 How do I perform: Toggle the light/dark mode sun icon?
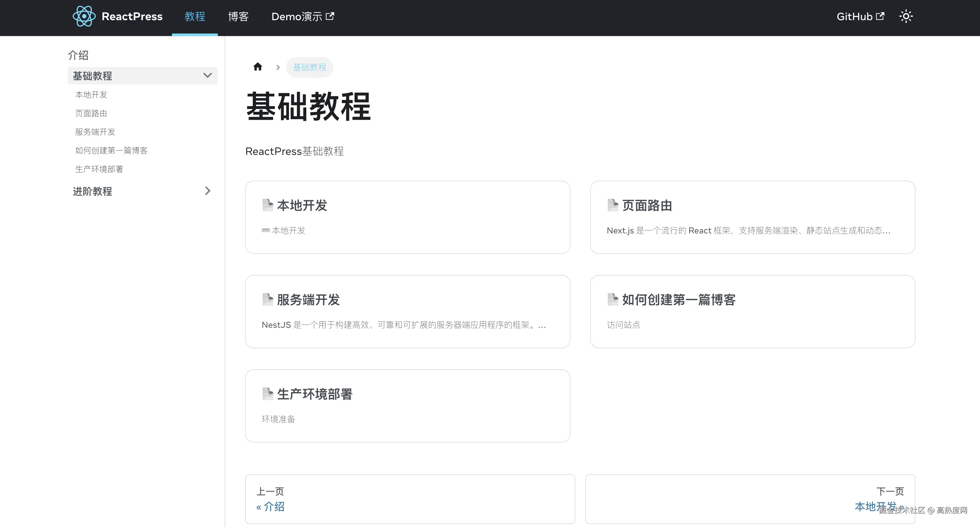click(906, 16)
